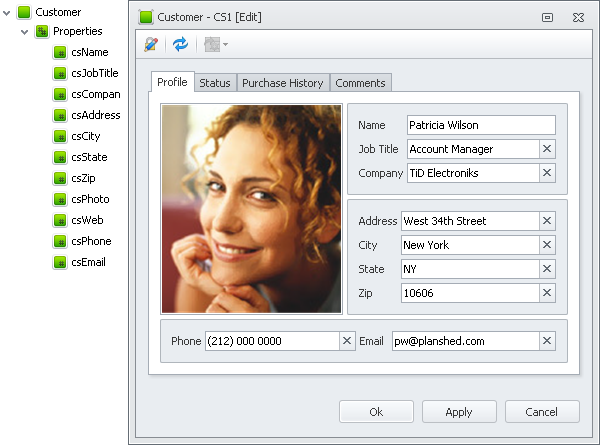Clear the Company field with X

point(547,173)
